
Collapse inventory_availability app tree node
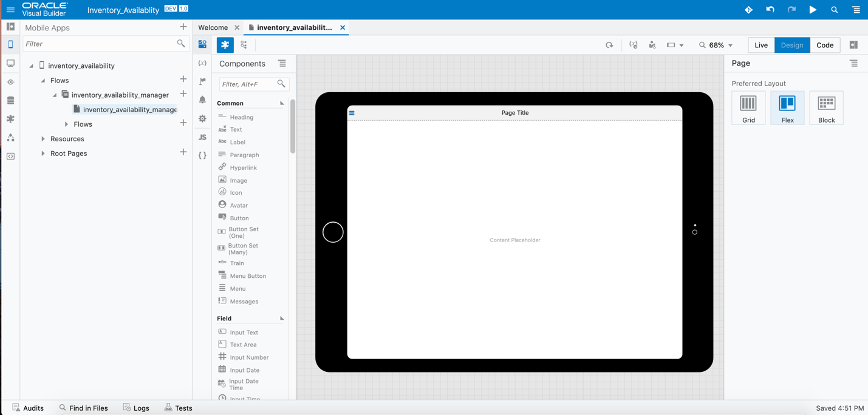pos(31,66)
